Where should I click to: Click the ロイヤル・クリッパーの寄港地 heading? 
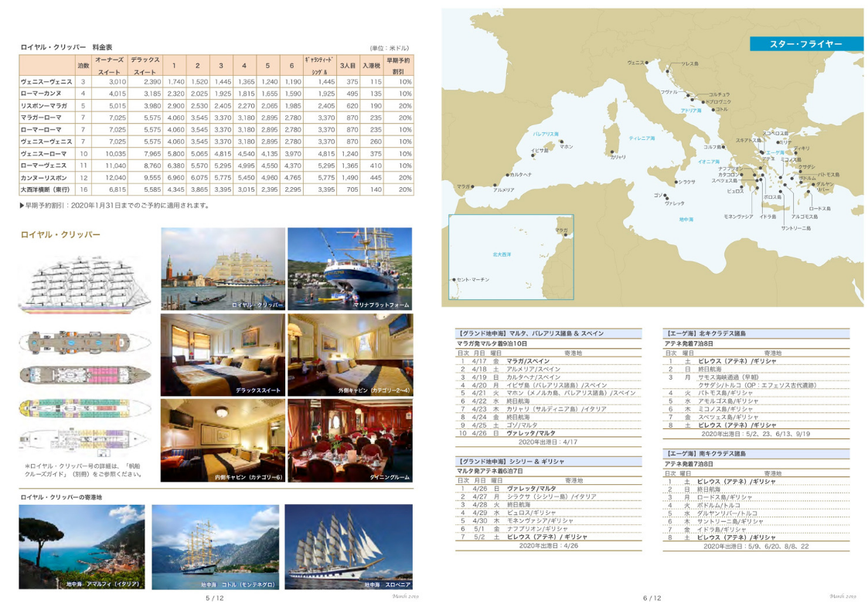[61, 497]
